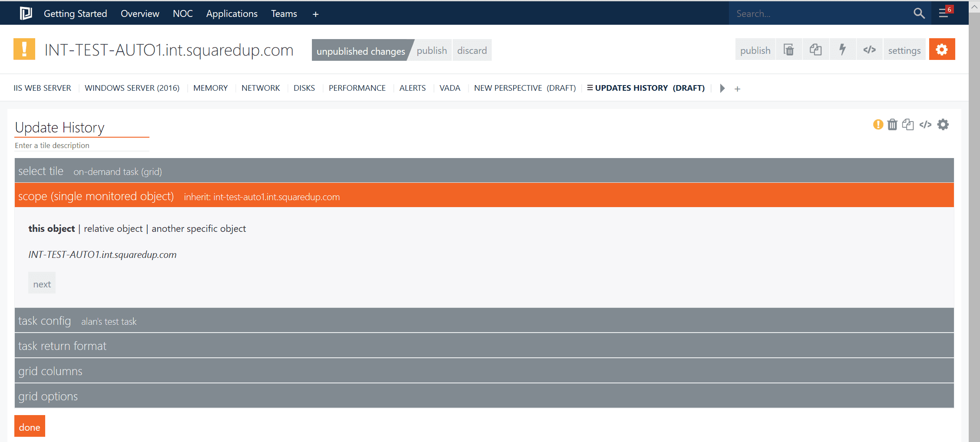The height and width of the screenshot is (442, 980).
Task: Open the notifications hamburger menu
Action: pyautogui.click(x=944, y=13)
